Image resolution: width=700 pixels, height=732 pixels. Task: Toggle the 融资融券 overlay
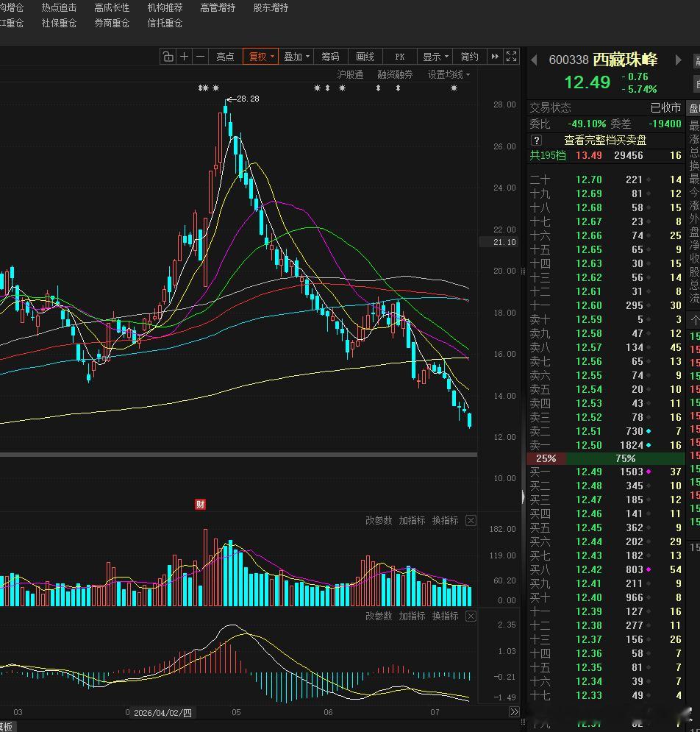click(x=395, y=74)
